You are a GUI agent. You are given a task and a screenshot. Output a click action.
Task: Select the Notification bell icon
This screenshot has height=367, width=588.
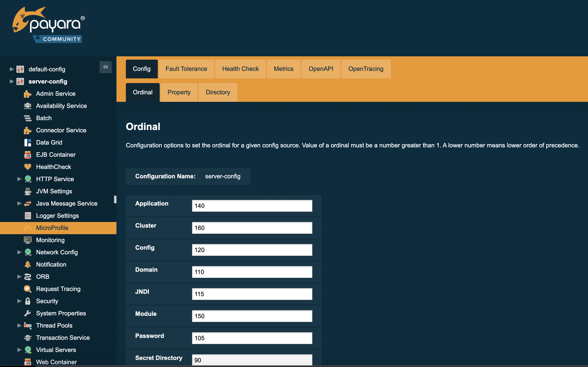[27, 264]
